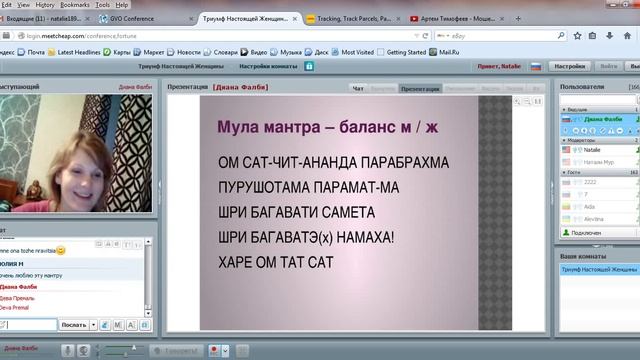
Task: Collapse the Гости users group
Action: (564, 173)
